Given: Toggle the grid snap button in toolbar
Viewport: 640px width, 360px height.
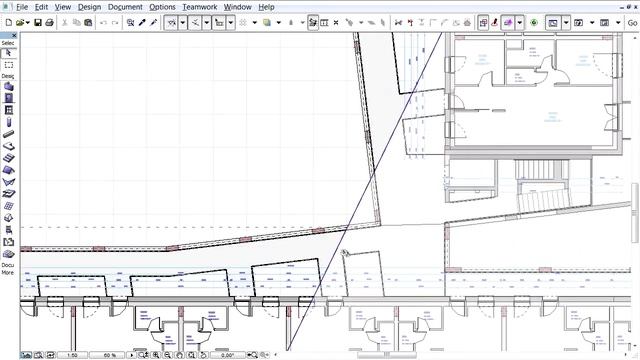Looking at the screenshot, I should coord(219,23).
